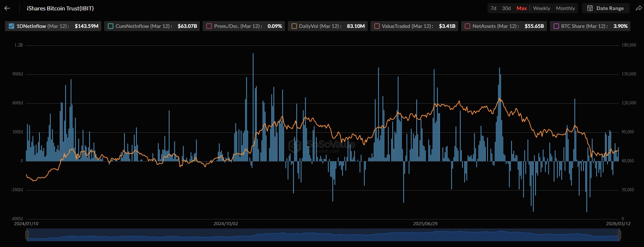The height and width of the screenshot is (247, 644).
Task: Click the calendar icon in Date Range
Action: point(590,8)
